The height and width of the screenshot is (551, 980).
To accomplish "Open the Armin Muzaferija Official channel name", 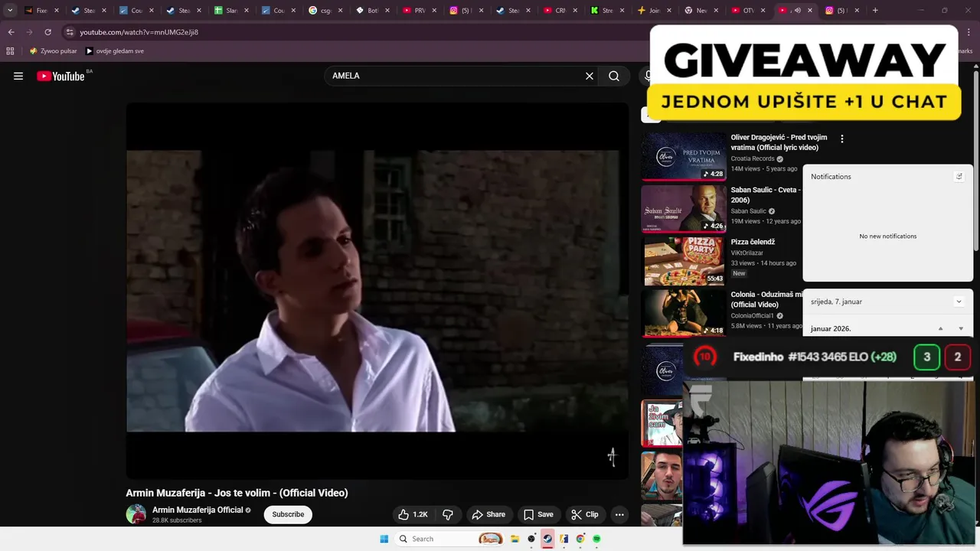I will click(x=198, y=510).
